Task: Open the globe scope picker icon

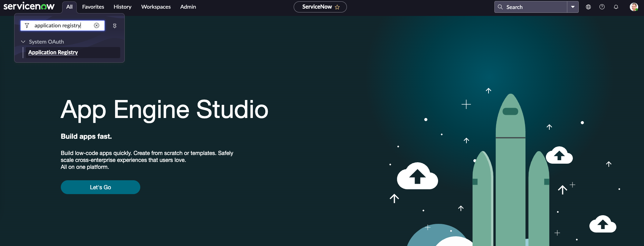Action: pos(588,7)
